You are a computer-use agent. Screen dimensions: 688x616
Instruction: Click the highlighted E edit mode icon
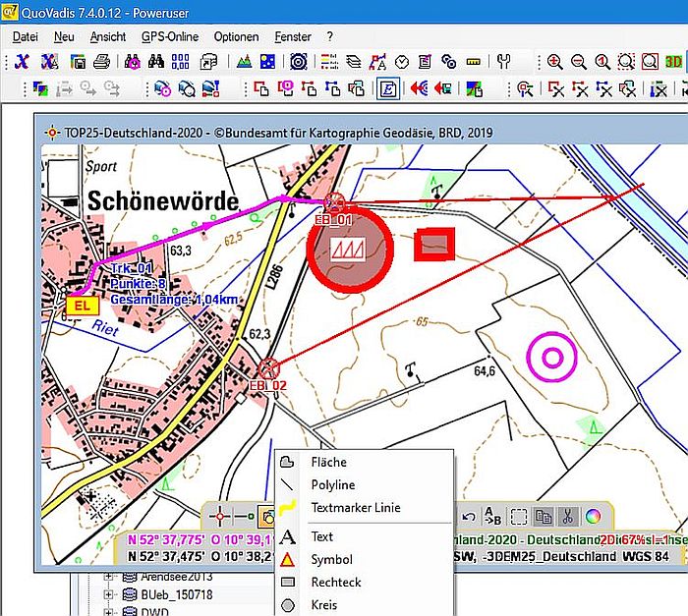point(388,89)
